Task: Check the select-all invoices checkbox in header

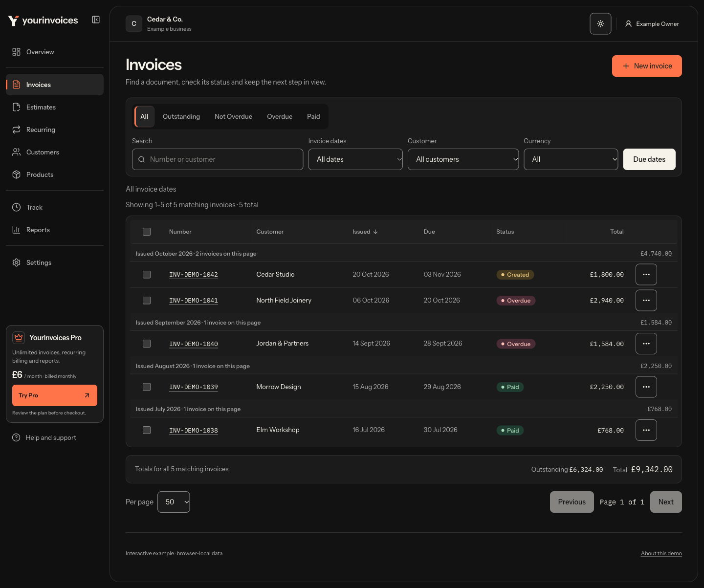Action: tap(147, 232)
